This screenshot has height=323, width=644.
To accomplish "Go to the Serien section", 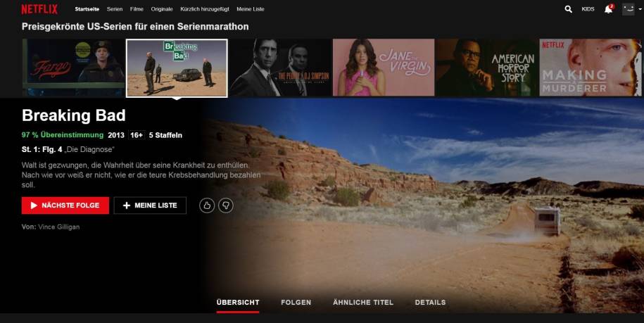I will (115, 9).
